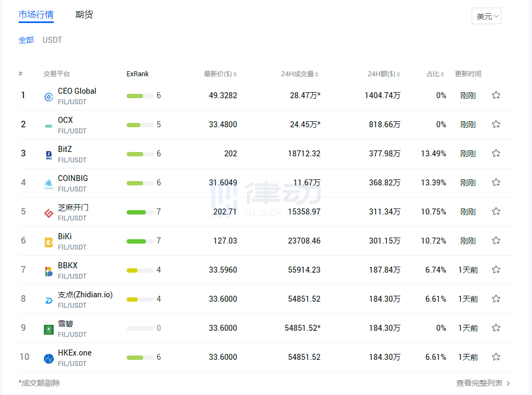Click the 202.71 price cell
Viewport: 532px width, 395px height.
(x=225, y=212)
